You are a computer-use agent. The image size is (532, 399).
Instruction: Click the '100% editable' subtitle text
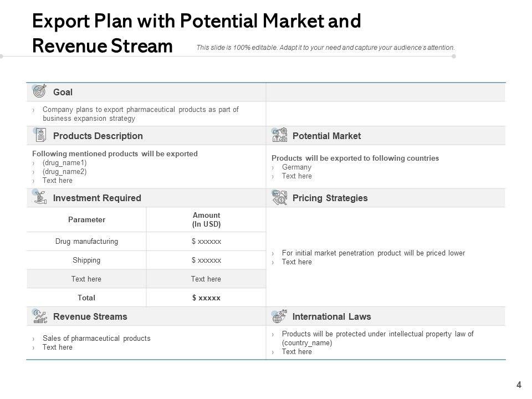tap(325, 48)
